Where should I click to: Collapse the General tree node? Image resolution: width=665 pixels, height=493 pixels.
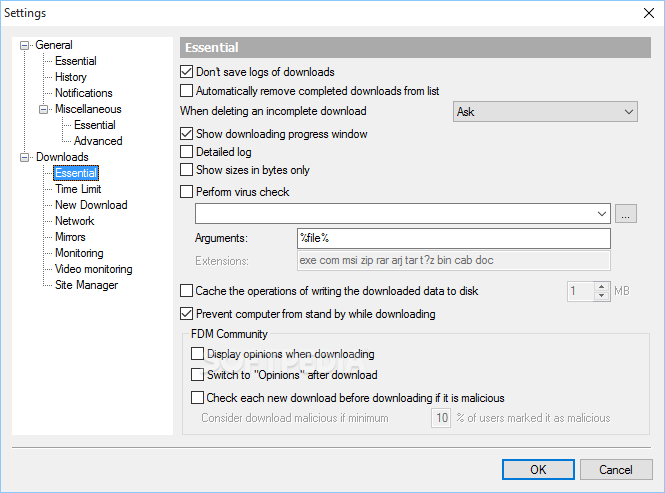click(25, 45)
